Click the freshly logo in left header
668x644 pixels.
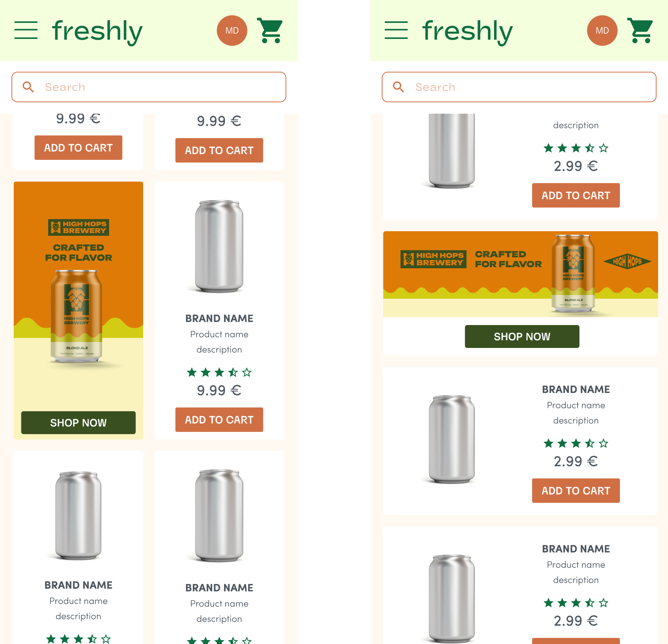coord(97,31)
